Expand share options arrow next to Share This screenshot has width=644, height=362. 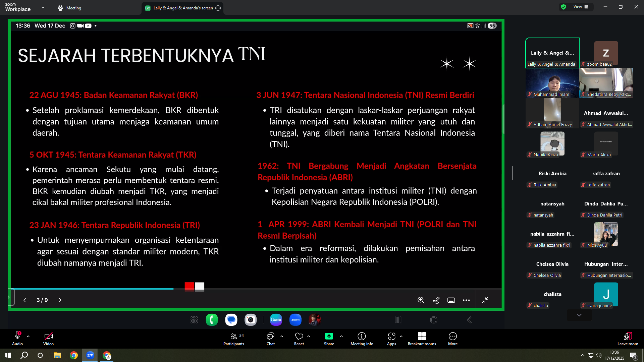click(341, 336)
